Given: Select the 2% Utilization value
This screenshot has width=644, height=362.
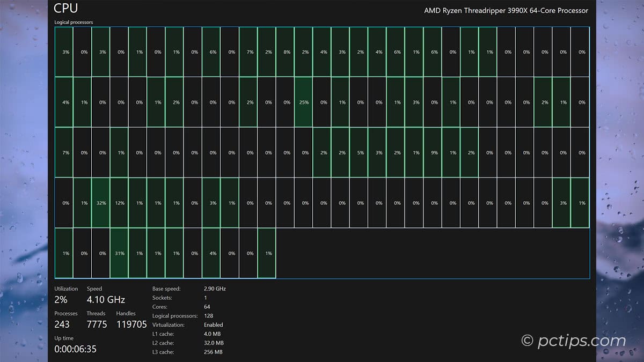Looking at the screenshot, I should tap(61, 300).
